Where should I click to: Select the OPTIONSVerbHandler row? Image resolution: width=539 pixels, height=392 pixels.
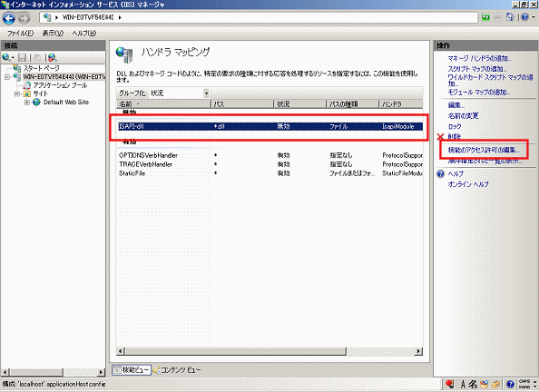tap(270, 155)
